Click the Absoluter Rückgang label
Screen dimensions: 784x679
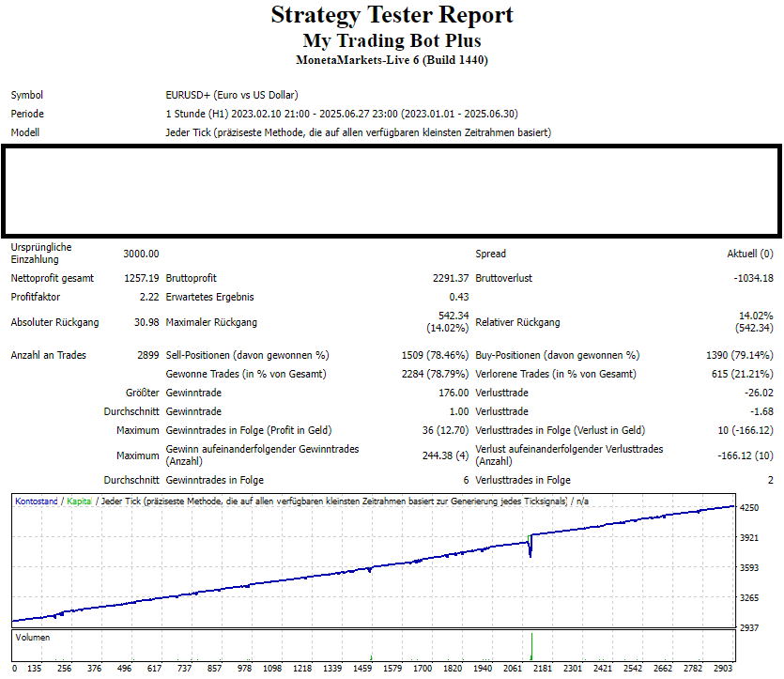coord(54,322)
